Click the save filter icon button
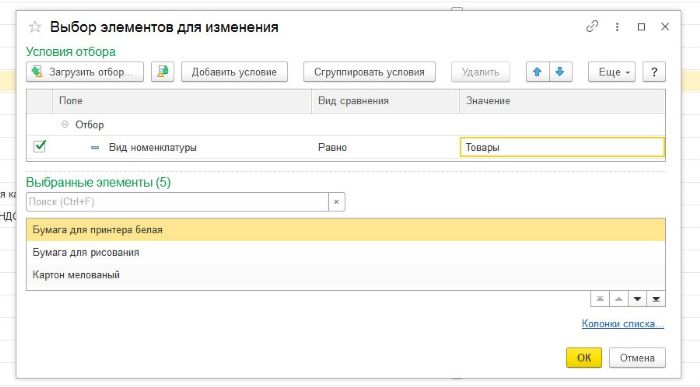Screen dimensions: 700x387 [162, 72]
